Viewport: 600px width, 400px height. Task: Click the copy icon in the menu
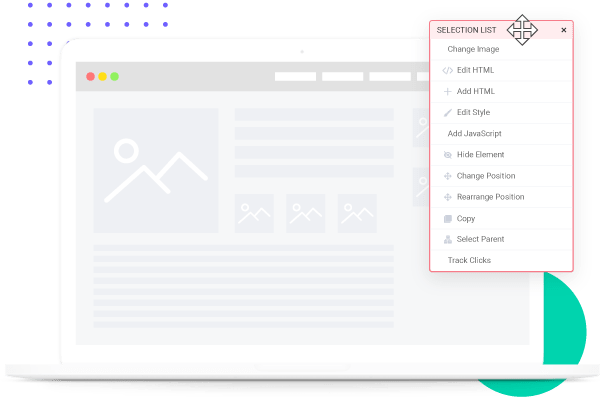tap(447, 219)
